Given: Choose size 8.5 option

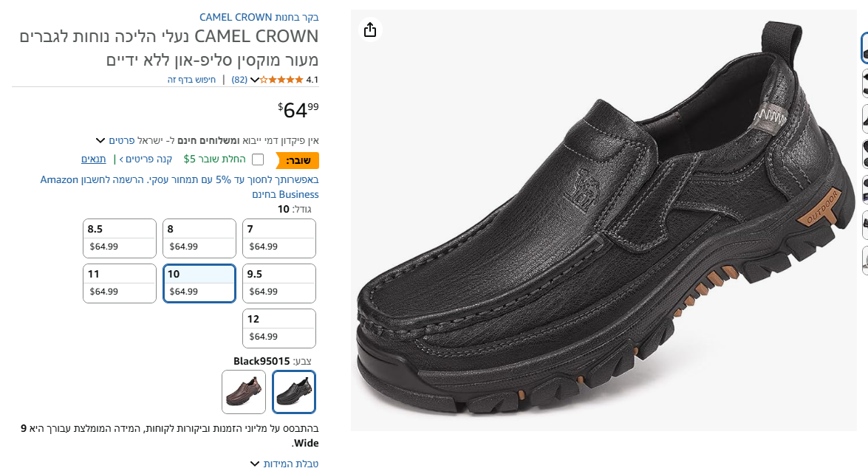Looking at the screenshot, I should pos(120,238).
